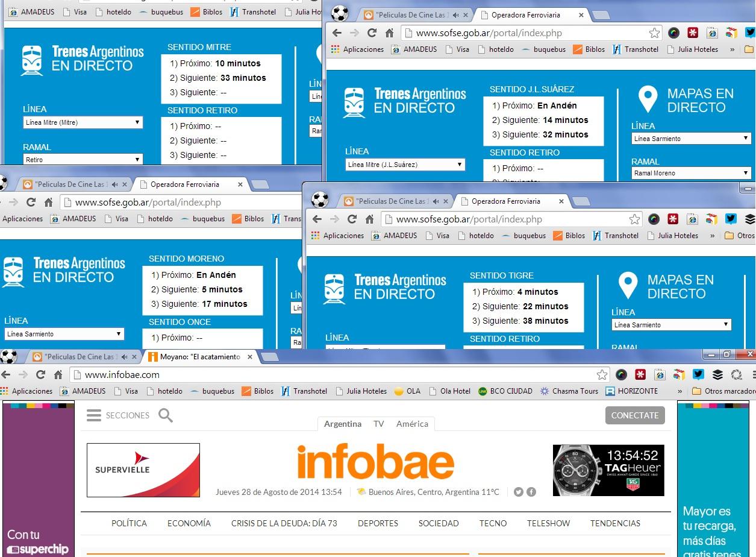Click Facebook icon beside the weather text
The image size is (756, 557).
[x=531, y=492]
